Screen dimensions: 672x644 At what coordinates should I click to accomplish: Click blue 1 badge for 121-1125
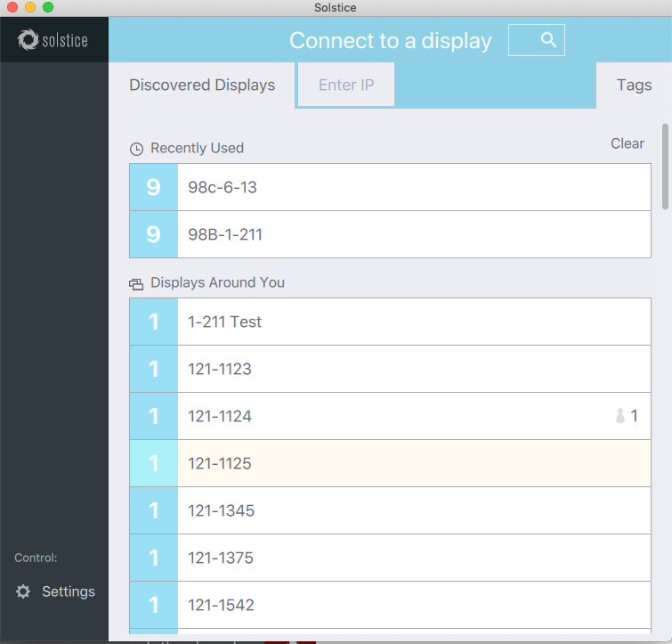(x=153, y=463)
